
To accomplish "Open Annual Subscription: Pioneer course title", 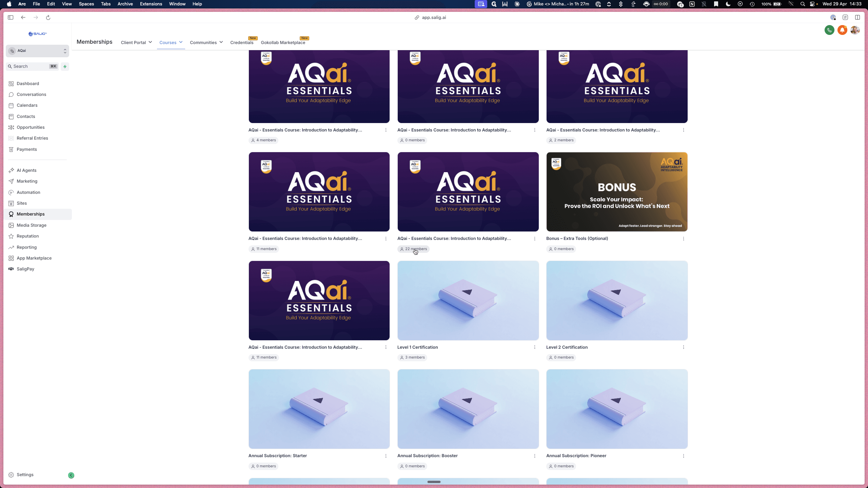I will pos(576,456).
